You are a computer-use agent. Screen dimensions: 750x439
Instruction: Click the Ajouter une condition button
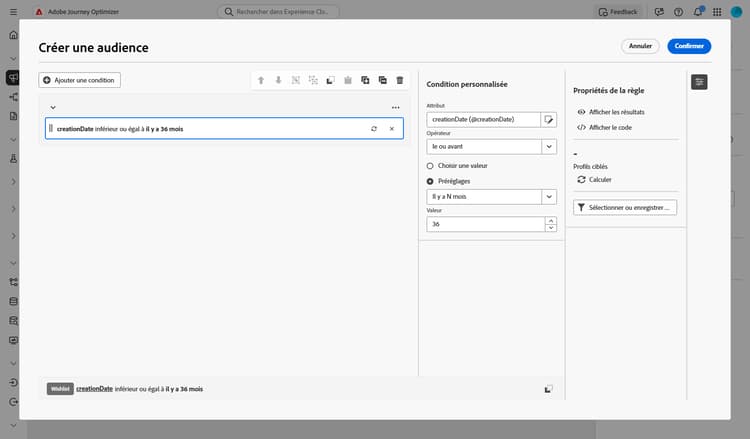[79, 80]
